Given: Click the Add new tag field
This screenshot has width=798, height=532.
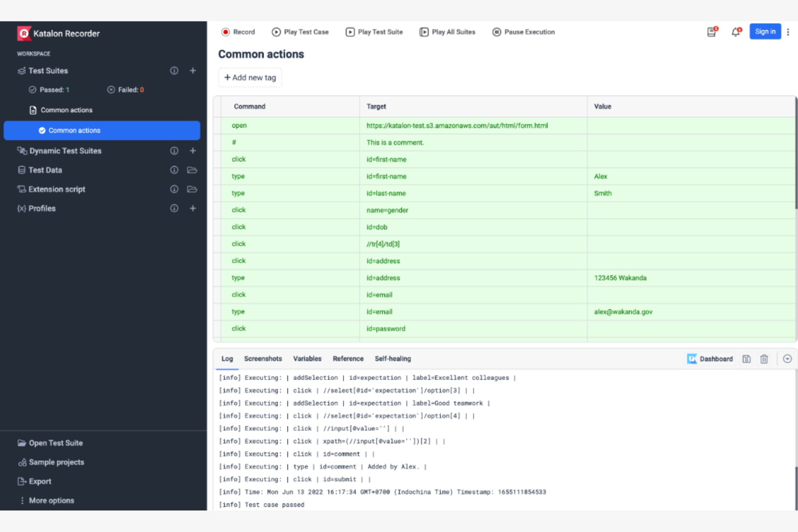Looking at the screenshot, I should tap(250, 77).
